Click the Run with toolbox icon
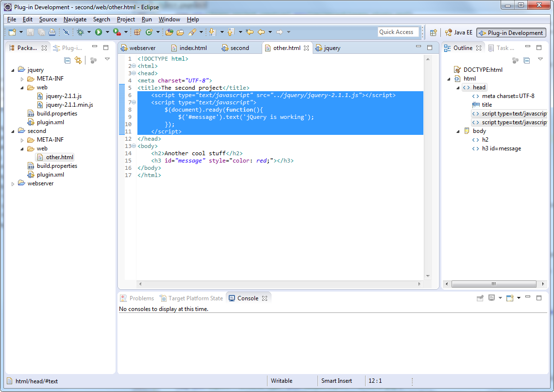 (117, 32)
